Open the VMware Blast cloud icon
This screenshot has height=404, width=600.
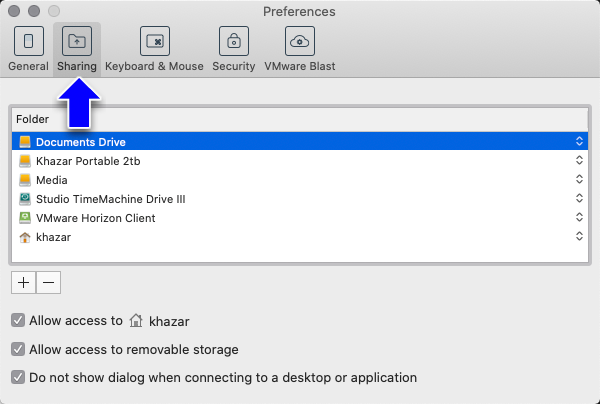tap(300, 41)
